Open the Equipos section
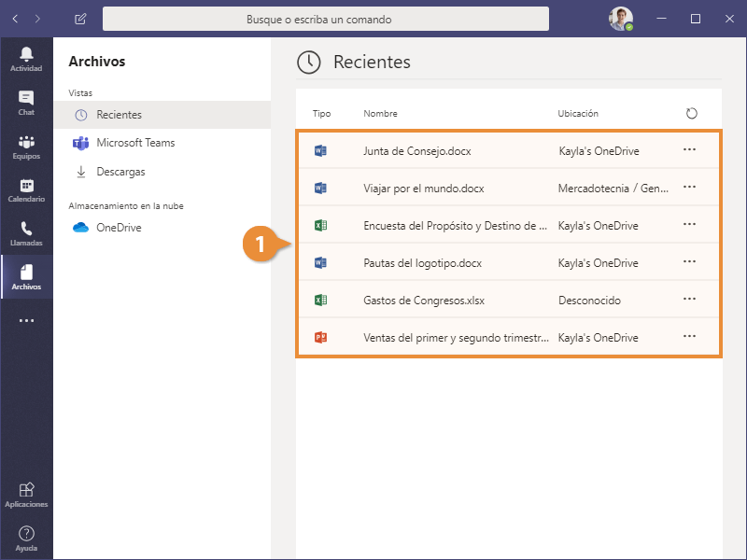The image size is (747, 560). pos(27,145)
